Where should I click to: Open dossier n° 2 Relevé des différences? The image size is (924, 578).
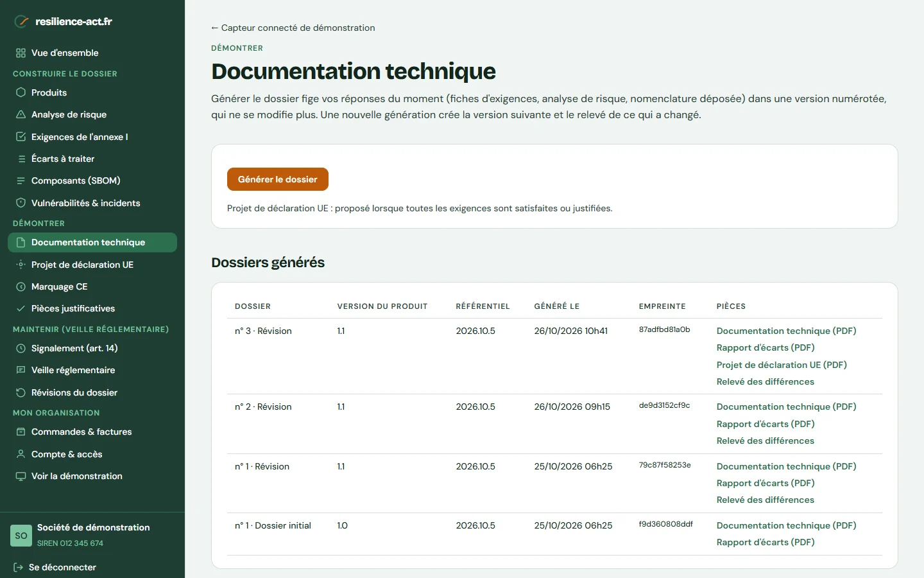tap(765, 441)
